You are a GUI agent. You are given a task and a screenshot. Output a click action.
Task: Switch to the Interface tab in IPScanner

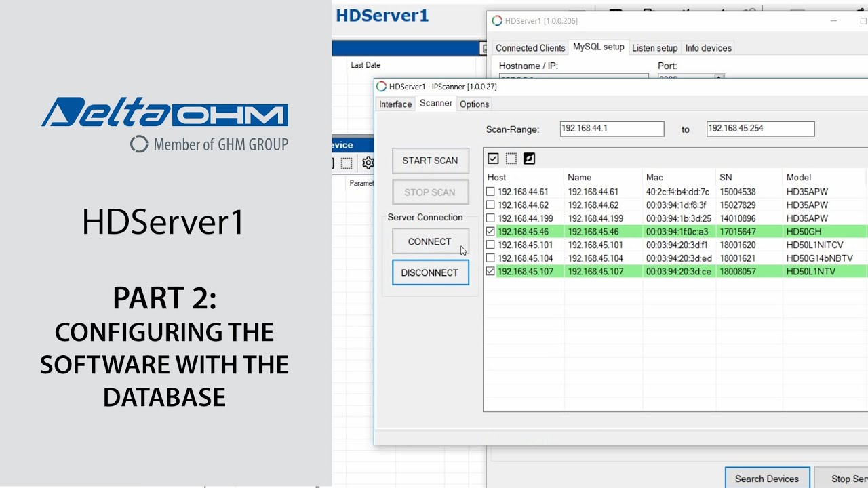[395, 104]
